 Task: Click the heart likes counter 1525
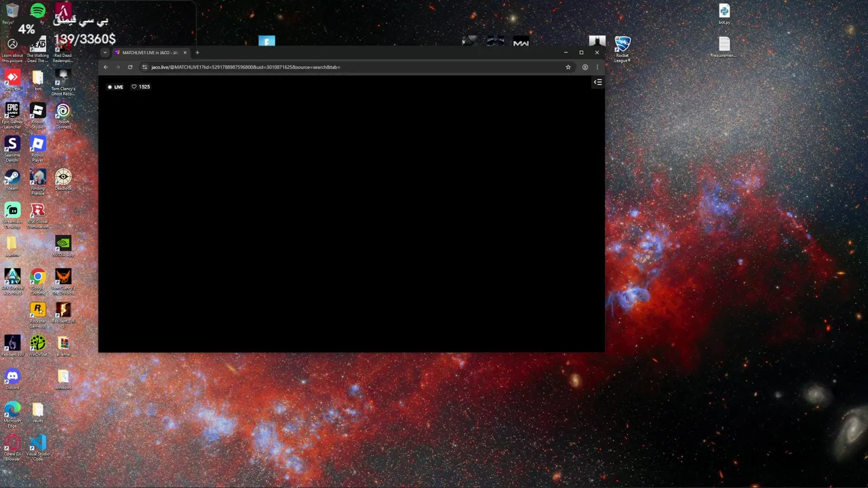click(x=140, y=87)
